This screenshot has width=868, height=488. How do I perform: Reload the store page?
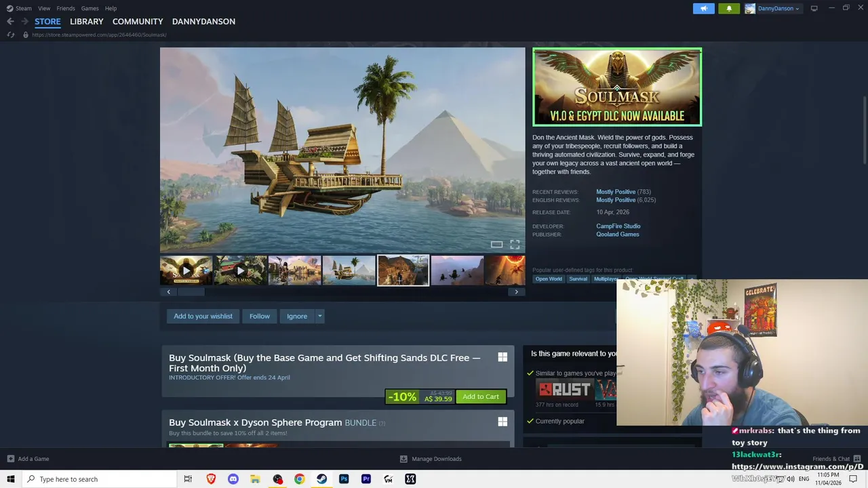10,35
